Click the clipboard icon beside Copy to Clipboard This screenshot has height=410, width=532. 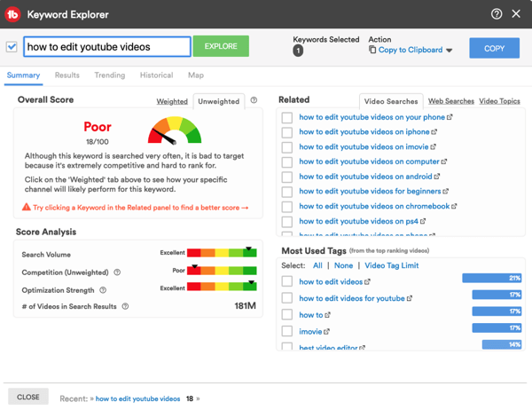tap(372, 50)
